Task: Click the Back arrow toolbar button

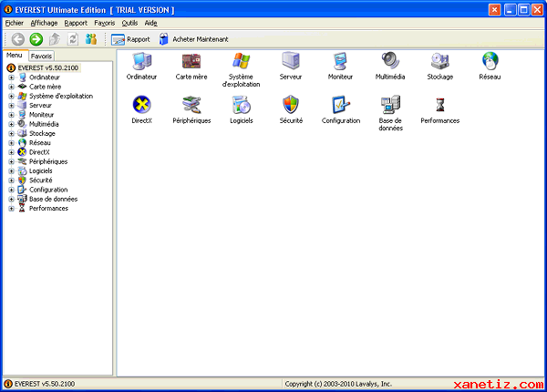Action: pos(18,39)
